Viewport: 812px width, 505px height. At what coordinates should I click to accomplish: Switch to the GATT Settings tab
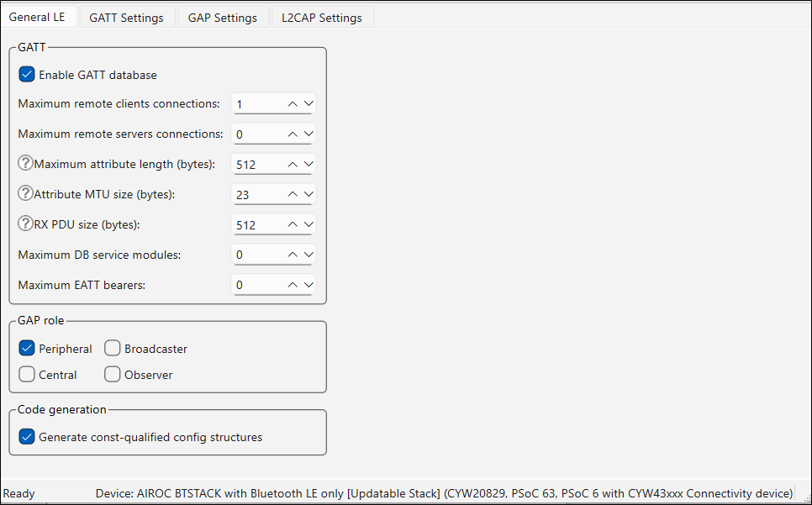(126, 18)
